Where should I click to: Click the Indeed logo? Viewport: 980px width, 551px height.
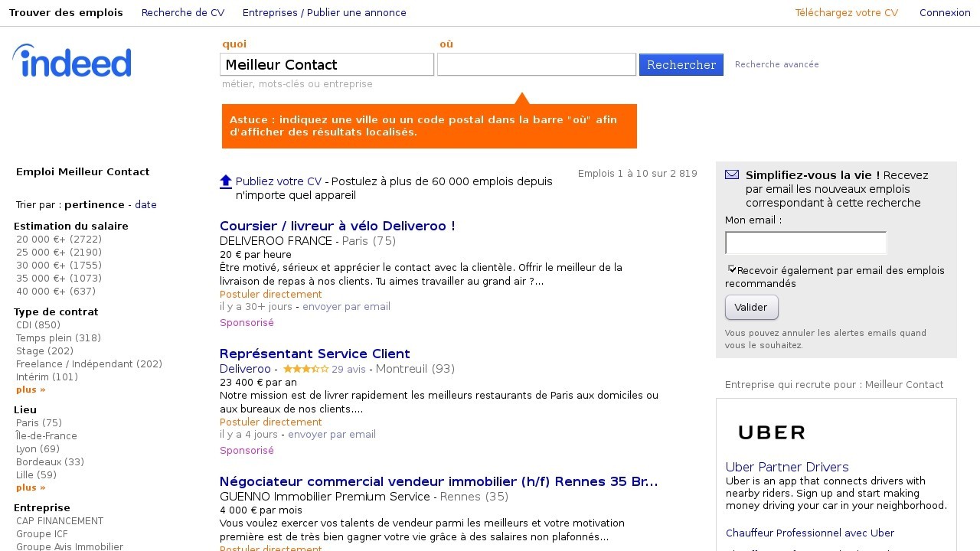pos(72,60)
